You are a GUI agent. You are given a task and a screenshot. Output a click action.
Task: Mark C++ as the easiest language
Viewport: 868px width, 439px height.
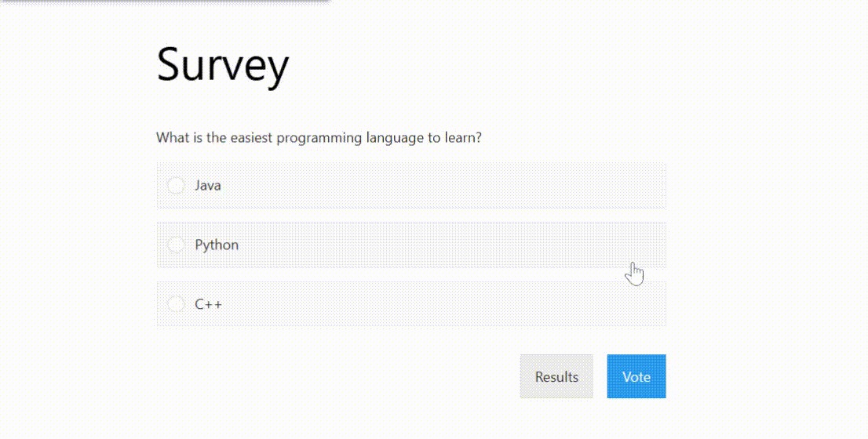pyautogui.click(x=176, y=304)
